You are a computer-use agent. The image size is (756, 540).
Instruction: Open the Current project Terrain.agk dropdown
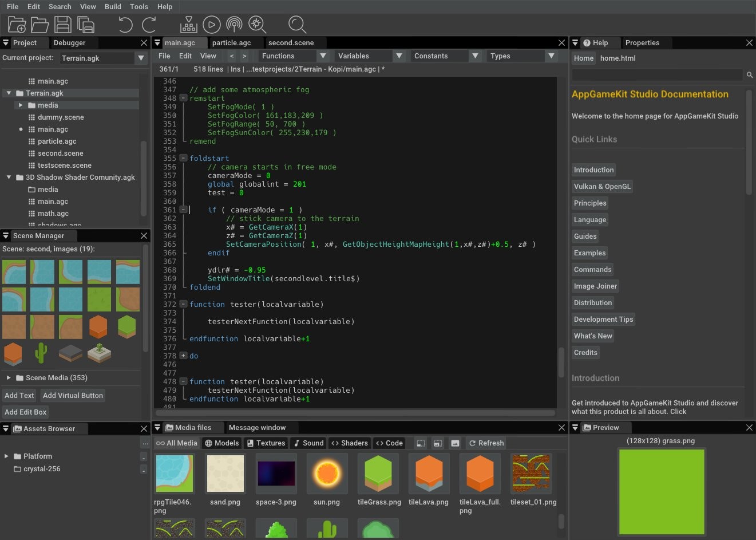141,58
